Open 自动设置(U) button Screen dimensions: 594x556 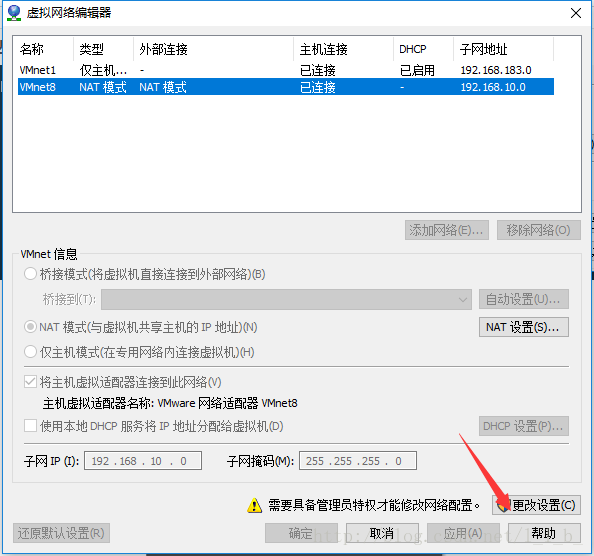(x=524, y=300)
